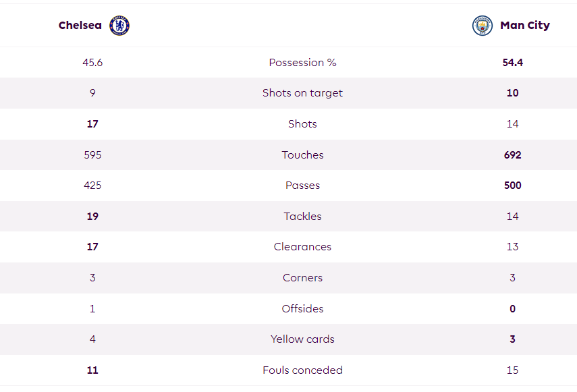Click Man City's 500 passes value
The width and height of the screenshot is (577, 392).
513,186
